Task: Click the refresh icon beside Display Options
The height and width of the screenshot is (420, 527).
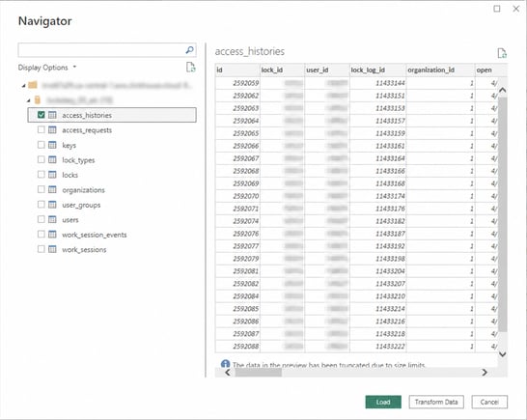Action: (x=191, y=68)
